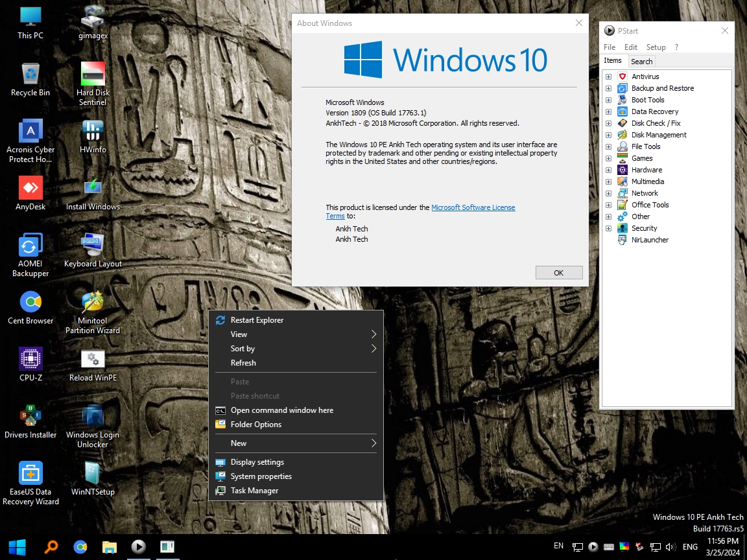
Task: Switch to the Search tab in PStart
Action: click(641, 62)
